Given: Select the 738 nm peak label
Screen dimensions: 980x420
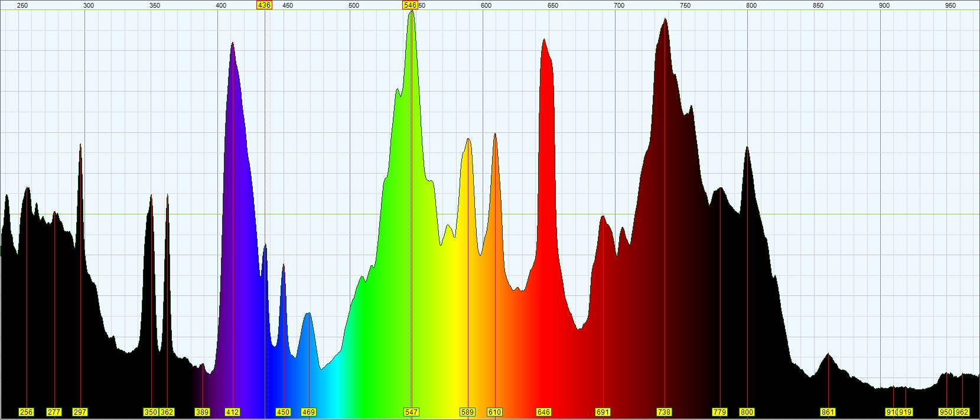Looking at the screenshot, I should (x=665, y=412).
